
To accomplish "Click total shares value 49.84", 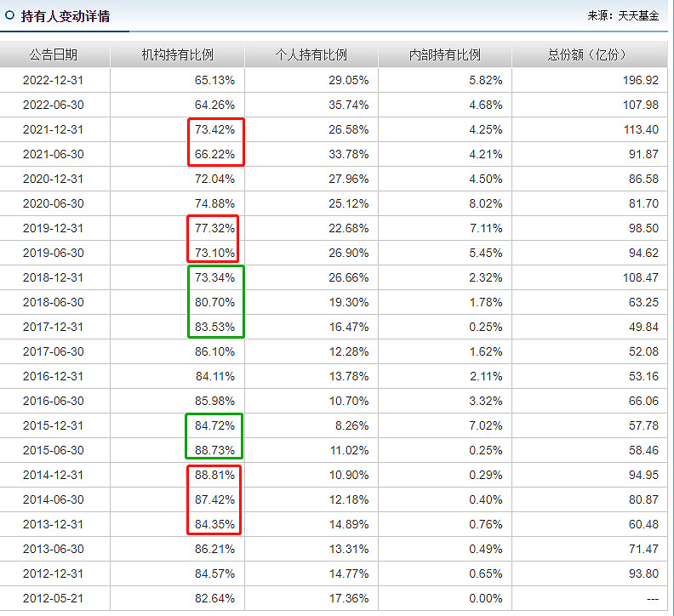I will (x=643, y=327).
